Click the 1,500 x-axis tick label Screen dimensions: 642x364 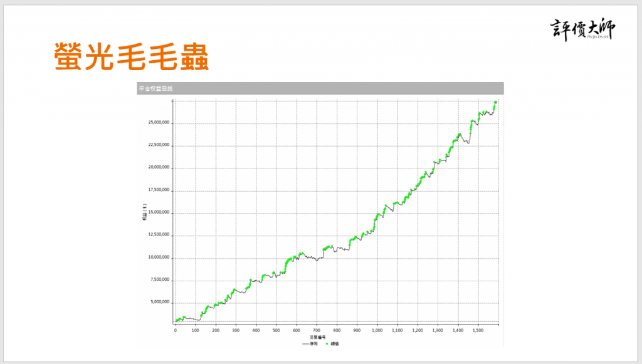point(478,330)
